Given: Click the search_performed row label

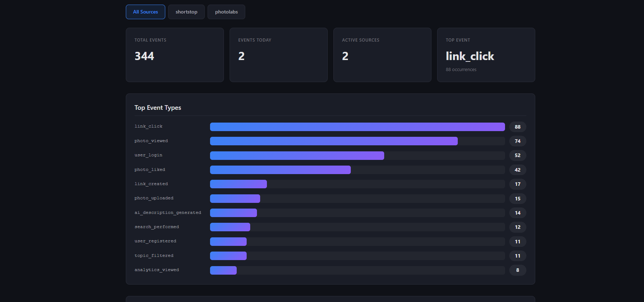Looking at the screenshot, I should (157, 227).
